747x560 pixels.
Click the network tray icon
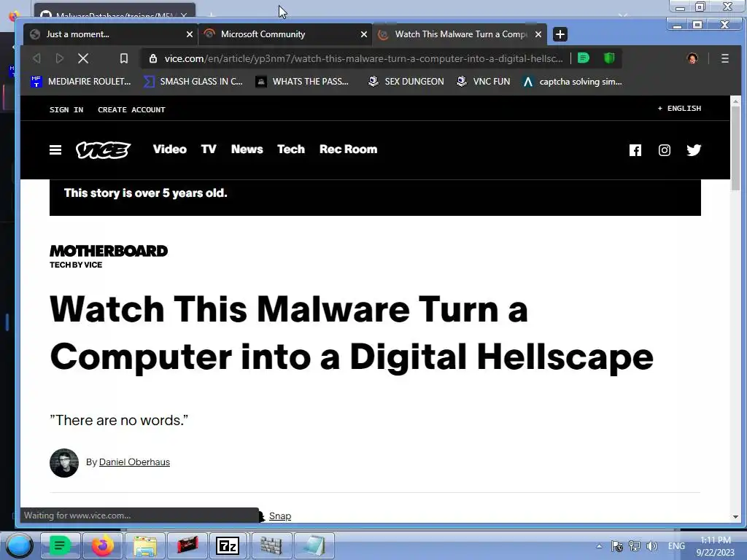click(634, 546)
